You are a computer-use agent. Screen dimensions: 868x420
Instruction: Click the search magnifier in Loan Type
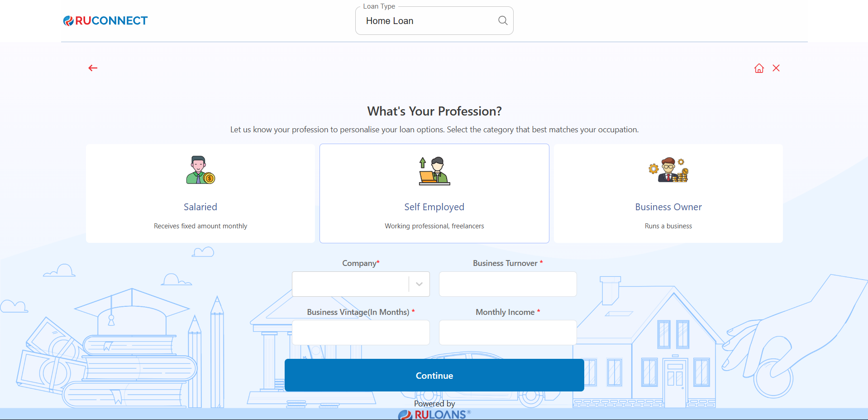503,20
